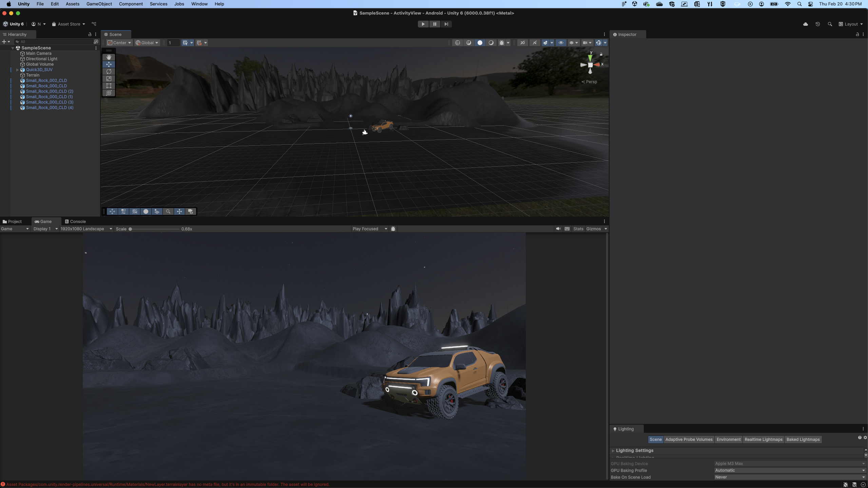This screenshot has height=488, width=868.
Task: Toggle scene visibility eye icon
Action: pyautogui.click(x=561, y=43)
